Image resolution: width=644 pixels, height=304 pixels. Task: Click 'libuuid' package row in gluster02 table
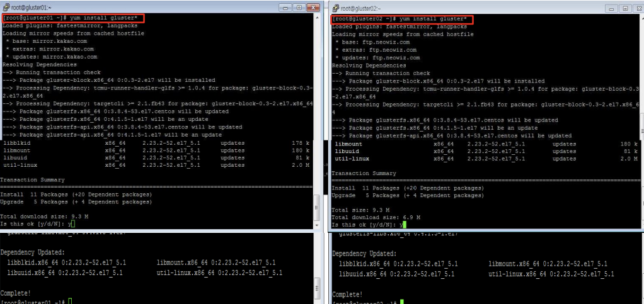coord(486,152)
